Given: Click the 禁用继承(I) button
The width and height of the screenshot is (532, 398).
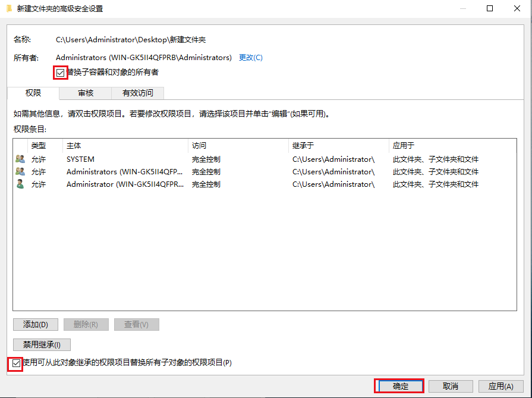Looking at the screenshot, I should (42, 344).
